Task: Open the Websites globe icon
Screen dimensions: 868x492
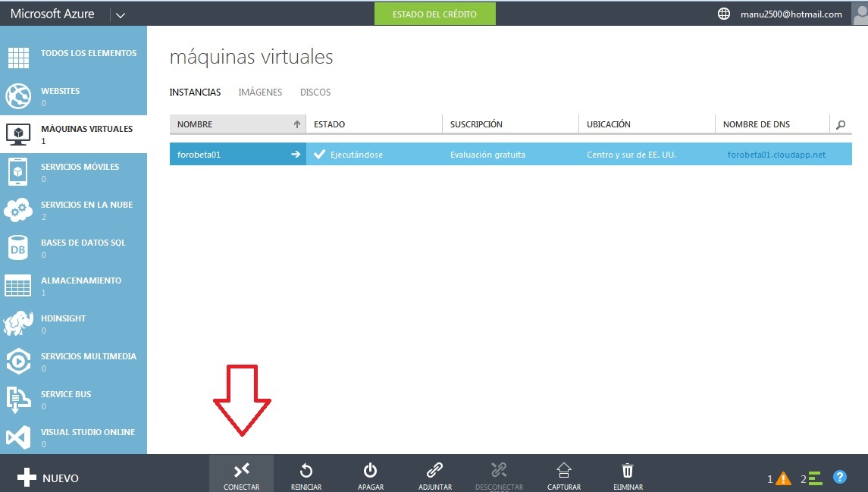Action: (x=18, y=96)
